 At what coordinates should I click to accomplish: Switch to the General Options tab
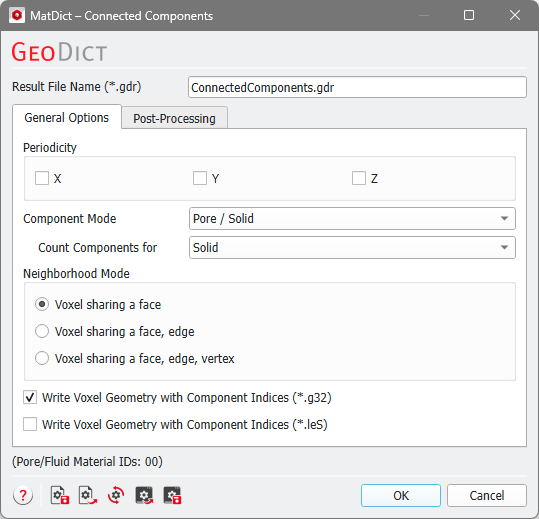tap(67, 118)
